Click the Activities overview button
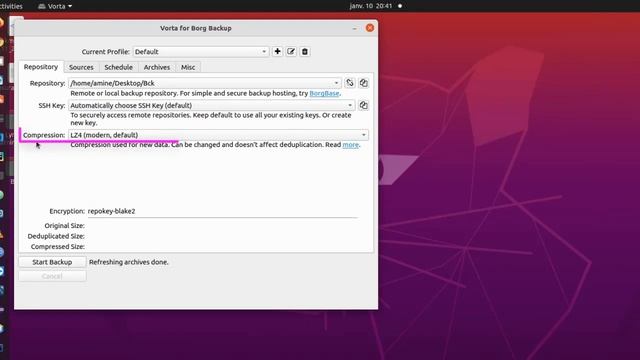 pos(11,6)
